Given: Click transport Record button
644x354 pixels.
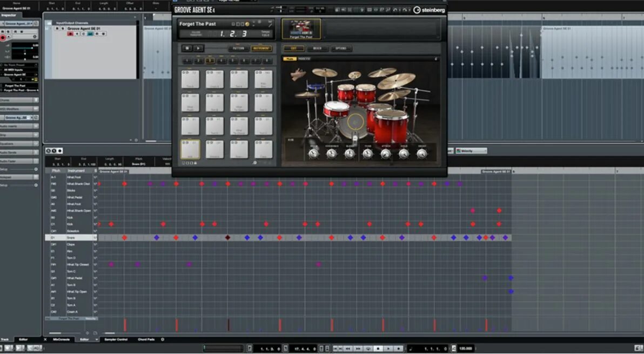Looking at the screenshot, I should click(x=398, y=349).
